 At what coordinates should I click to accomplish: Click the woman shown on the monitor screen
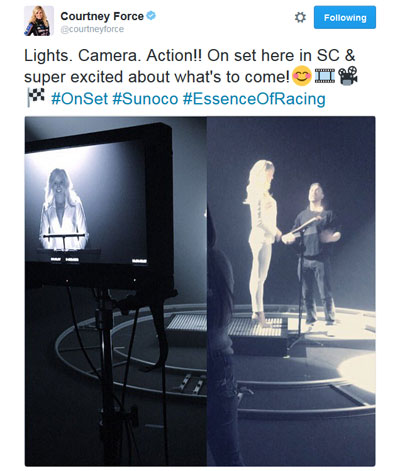[63, 209]
